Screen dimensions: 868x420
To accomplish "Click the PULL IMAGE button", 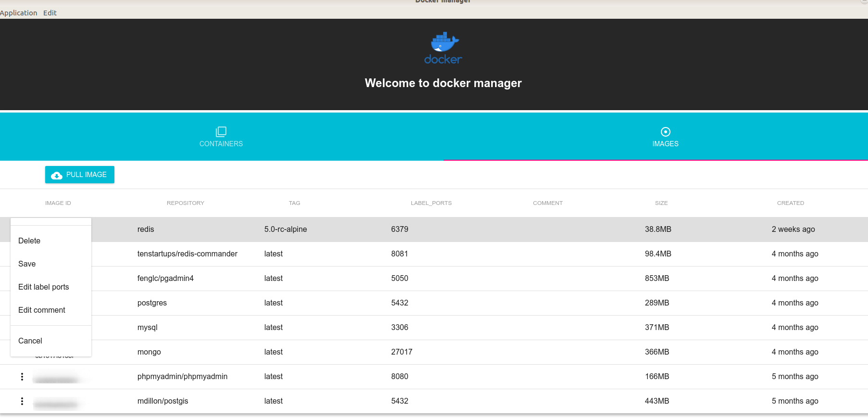I will point(80,175).
